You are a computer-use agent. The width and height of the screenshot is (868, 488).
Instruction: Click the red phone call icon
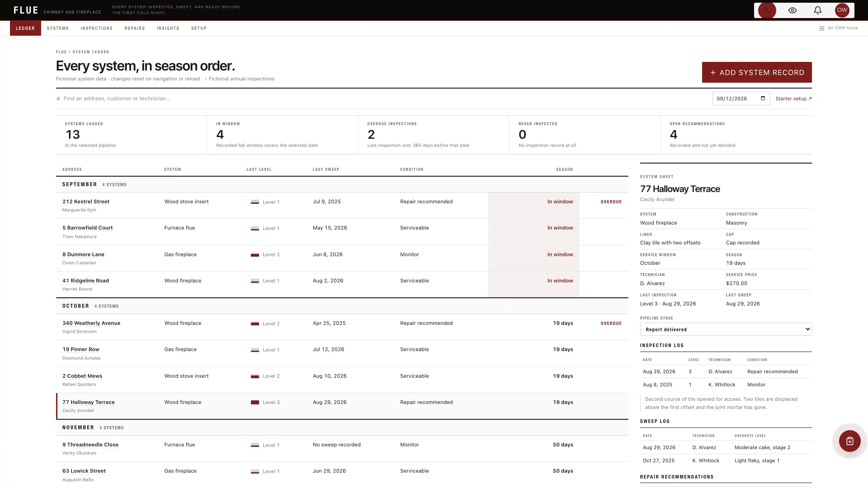click(767, 10)
